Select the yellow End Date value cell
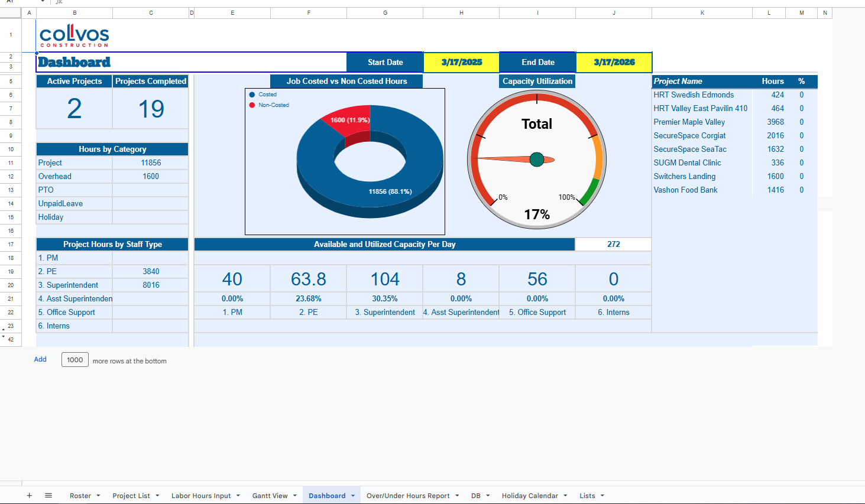Image resolution: width=865 pixels, height=504 pixels. (x=614, y=62)
